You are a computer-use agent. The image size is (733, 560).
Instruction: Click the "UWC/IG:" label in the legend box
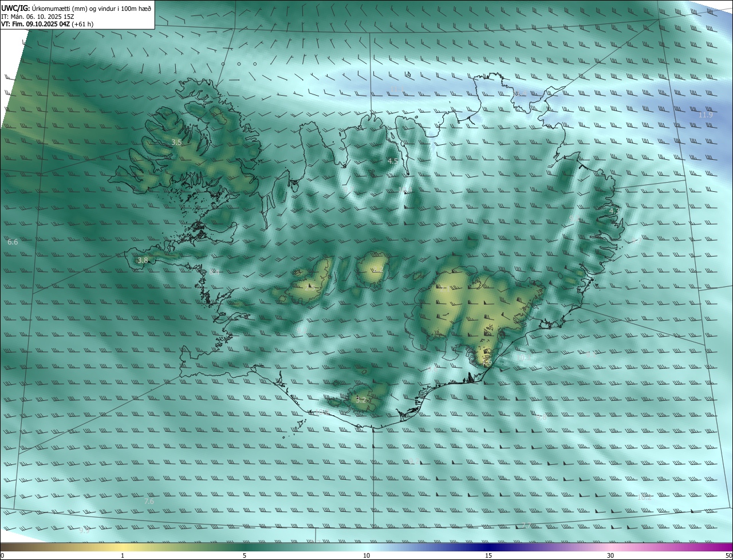point(16,8)
